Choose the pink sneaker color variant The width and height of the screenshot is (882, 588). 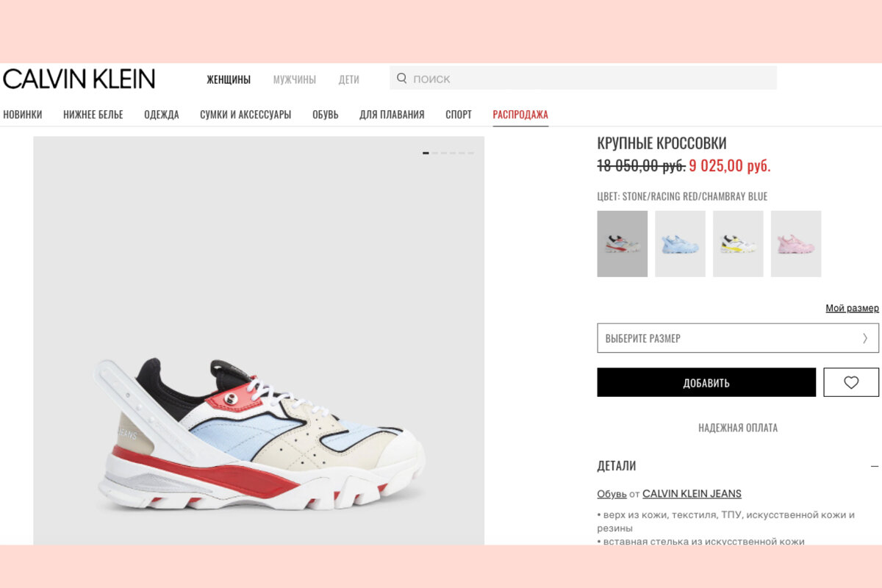[796, 244]
